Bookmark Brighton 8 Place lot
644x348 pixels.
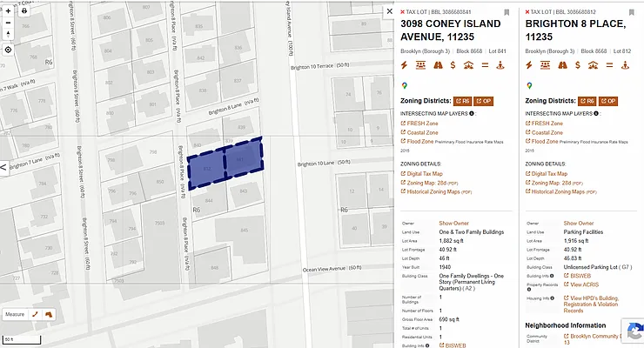coord(631,12)
